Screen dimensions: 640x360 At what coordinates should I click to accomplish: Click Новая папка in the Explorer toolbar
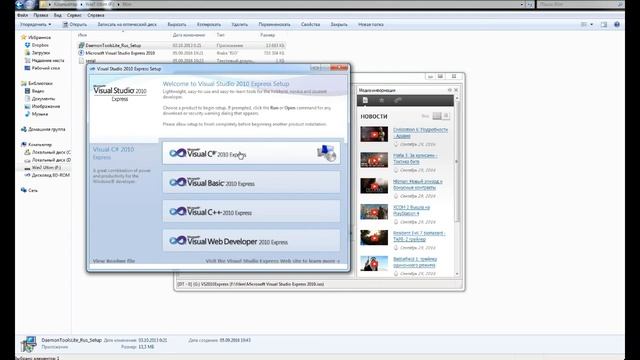click(371, 24)
